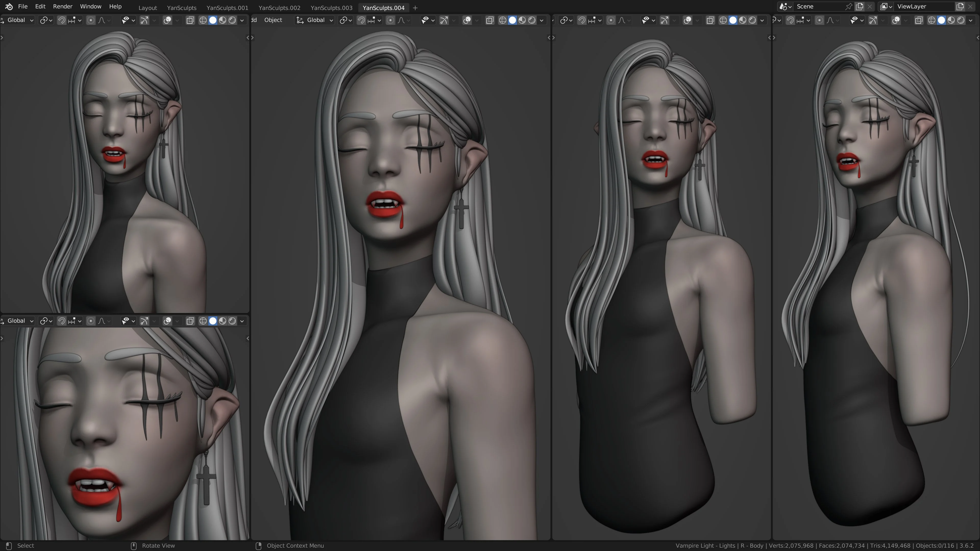Switch to the YanSculpts.003 workspace tab
Image resolution: width=980 pixels, height=551 pixels.
[331, 8]
